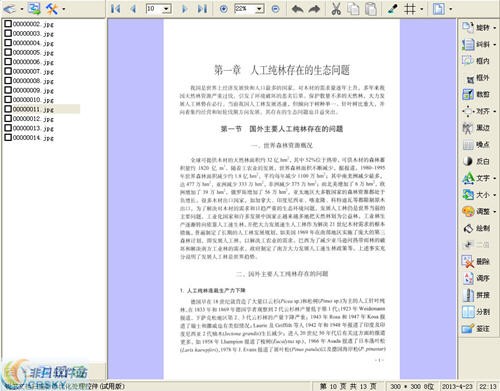Click the 分割 split page tool
Image resolution: width=500 pixels, height=391 pixels.
[476, 312]
